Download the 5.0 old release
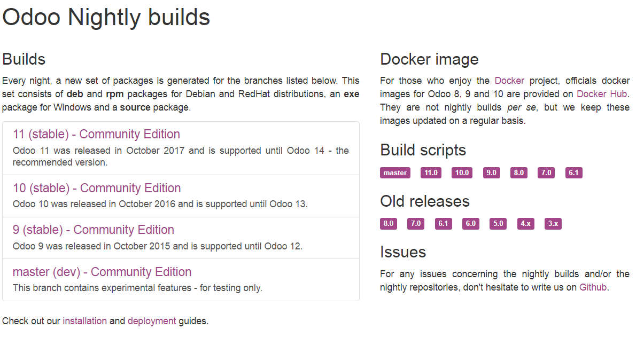The image size is (644, 337). point(498,223)
